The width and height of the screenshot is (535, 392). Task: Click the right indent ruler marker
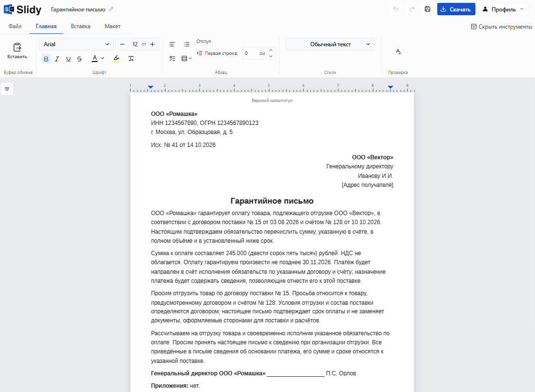click(391, 87)
